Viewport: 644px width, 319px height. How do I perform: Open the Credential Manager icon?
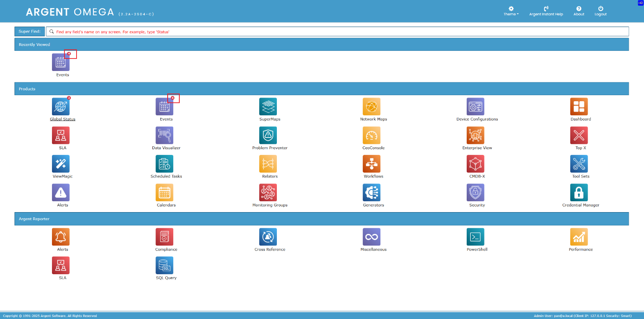click(579, 193)
